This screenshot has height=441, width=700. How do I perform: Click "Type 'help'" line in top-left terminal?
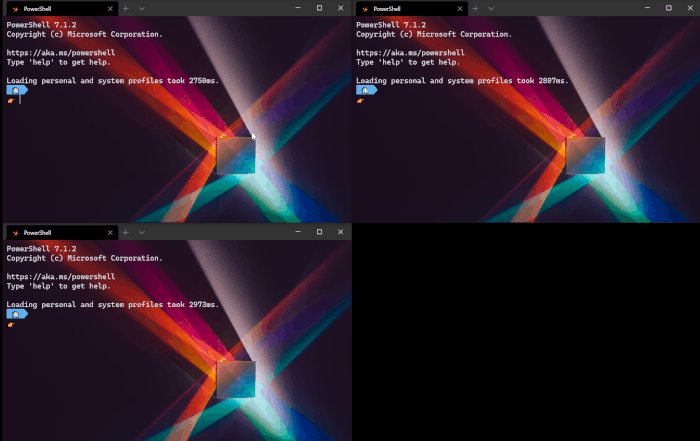tap(58, 62)
